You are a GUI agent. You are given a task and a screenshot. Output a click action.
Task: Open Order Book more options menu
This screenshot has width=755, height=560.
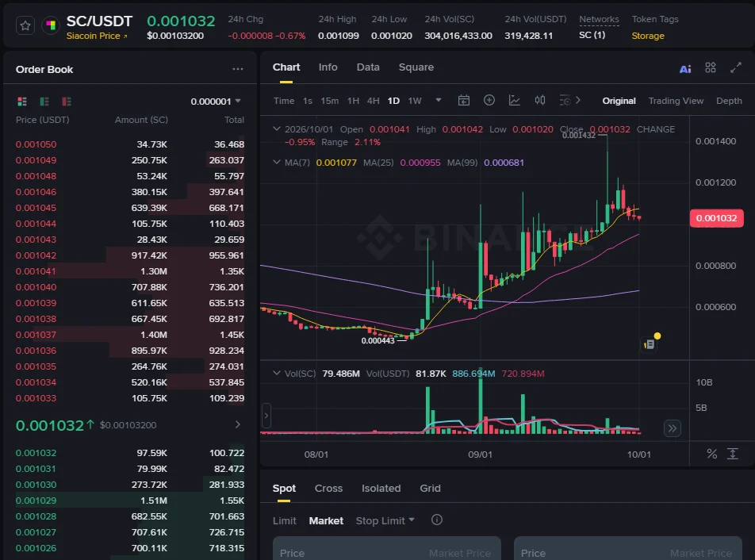tap(237, 69)
